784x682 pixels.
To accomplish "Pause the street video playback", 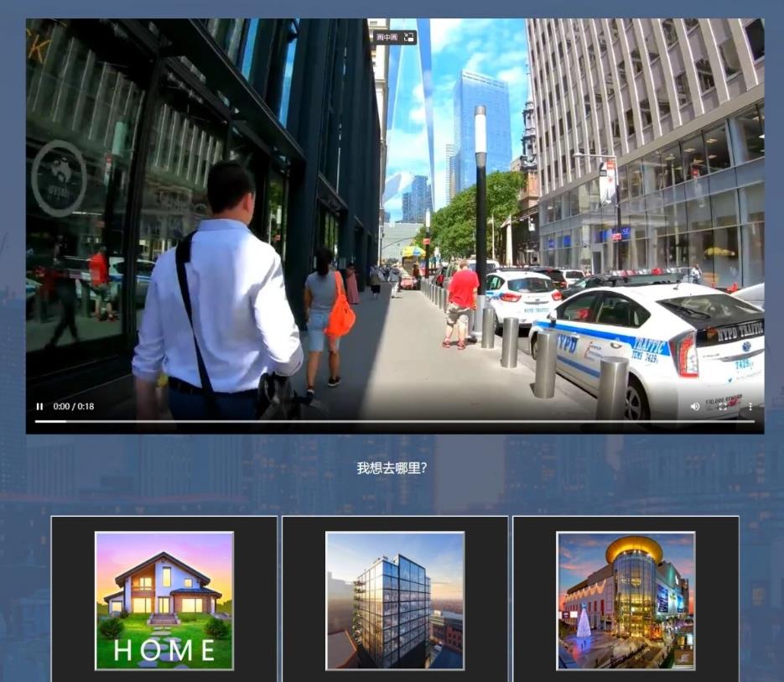I will [x=39, y=407].
